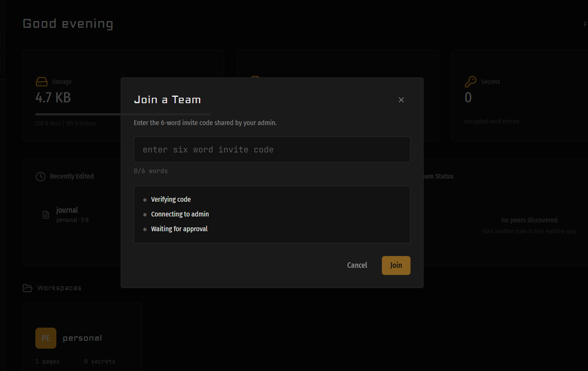Screen dimensions: 588x371
Task: Open the personal workspace card
Action: [x=82, y=336]
